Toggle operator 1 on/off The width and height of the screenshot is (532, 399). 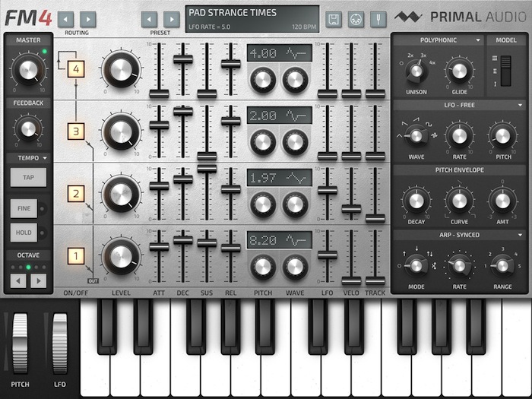tap(76, 256)
